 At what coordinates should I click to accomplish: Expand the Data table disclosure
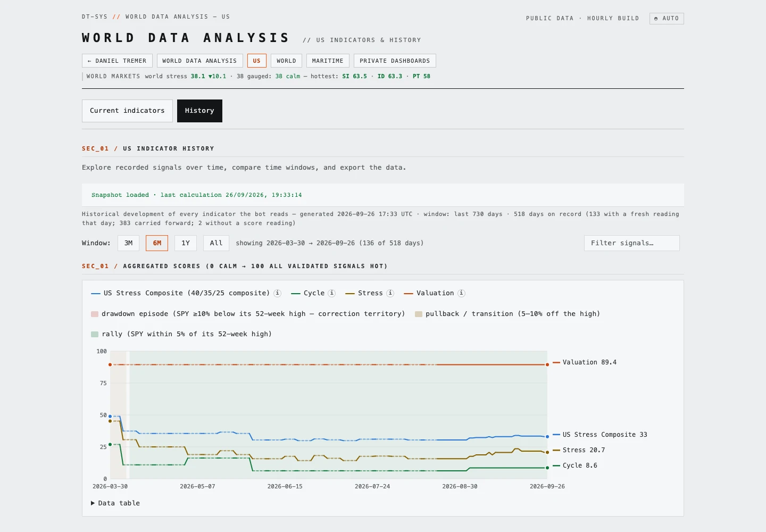(x=115, y=503)
